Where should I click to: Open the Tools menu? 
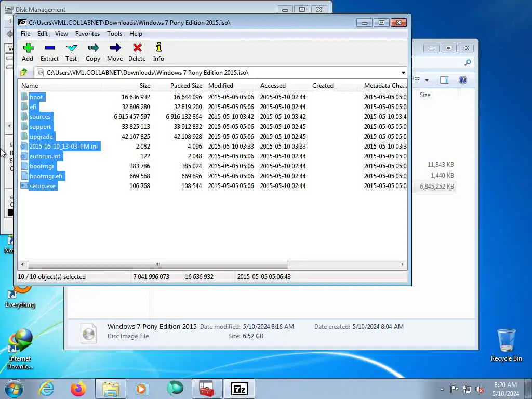[114, 34]
